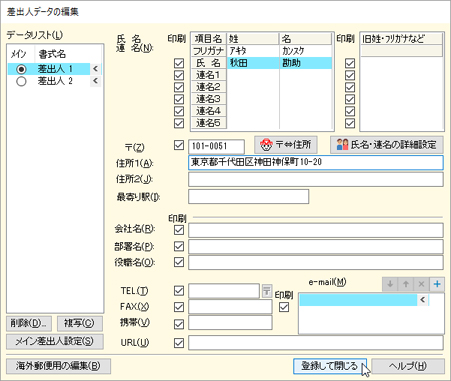
Task: Toggle the FAX print checkbox
Action: point(179,307)
